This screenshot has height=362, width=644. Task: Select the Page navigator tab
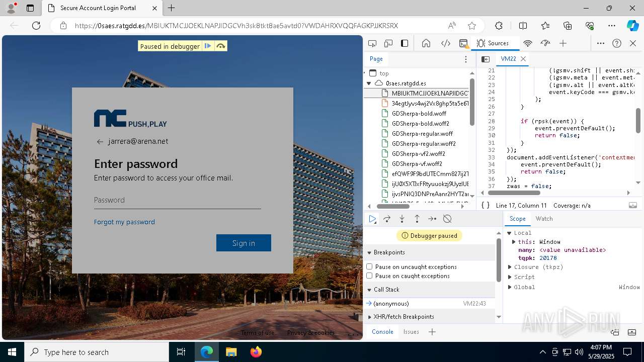tap(376, 59)
